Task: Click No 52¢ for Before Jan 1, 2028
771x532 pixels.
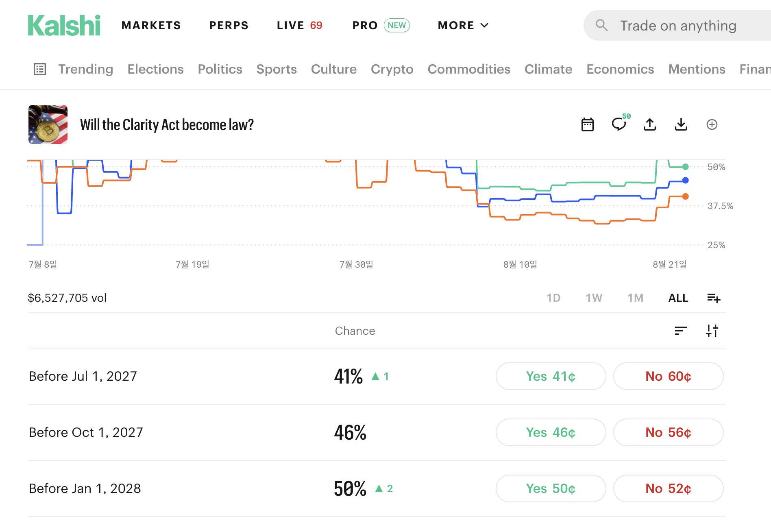Action: pos(668,488)
